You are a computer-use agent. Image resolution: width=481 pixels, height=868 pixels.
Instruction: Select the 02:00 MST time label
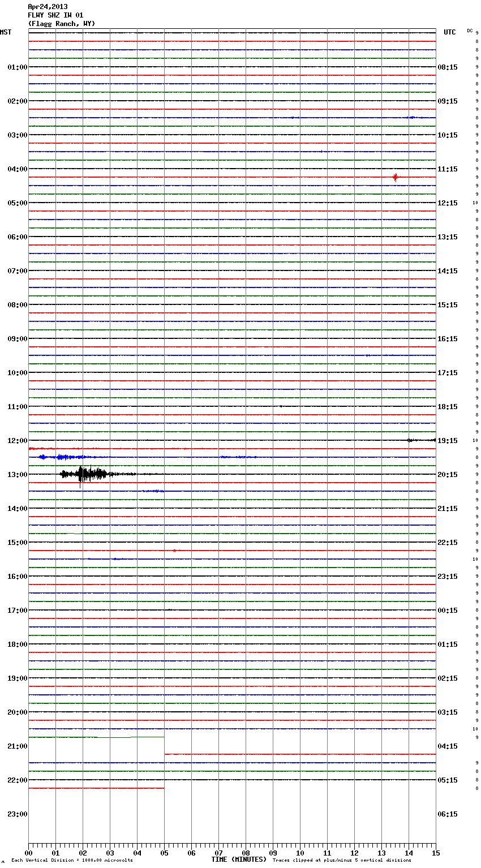point(18,101)
